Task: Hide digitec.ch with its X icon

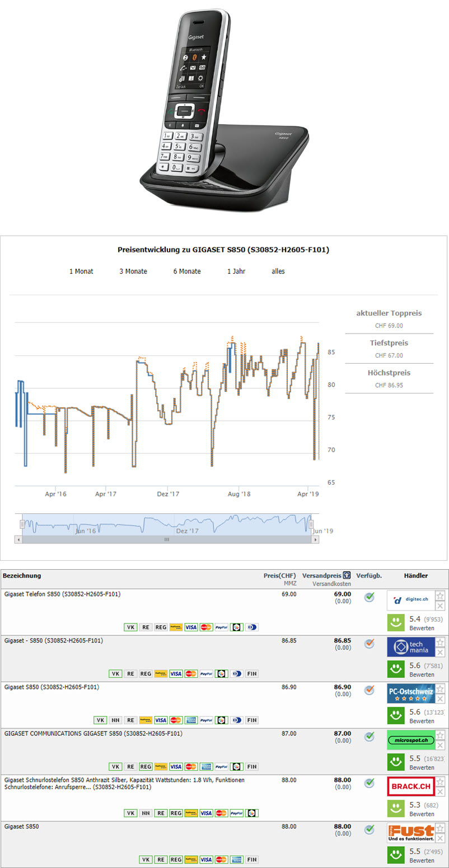Action: pos(440,606)
